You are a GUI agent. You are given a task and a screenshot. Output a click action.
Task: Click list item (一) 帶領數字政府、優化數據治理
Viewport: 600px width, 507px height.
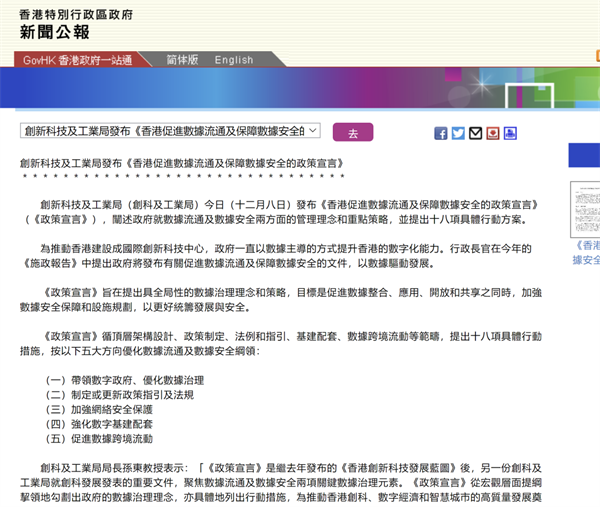click(x=125, y=381)
